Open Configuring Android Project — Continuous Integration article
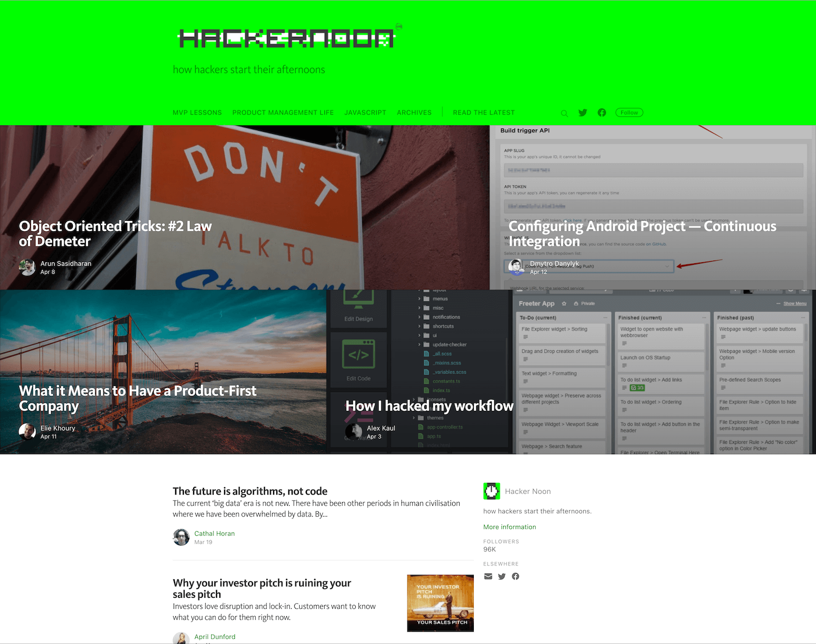 (x=642, y=234)
